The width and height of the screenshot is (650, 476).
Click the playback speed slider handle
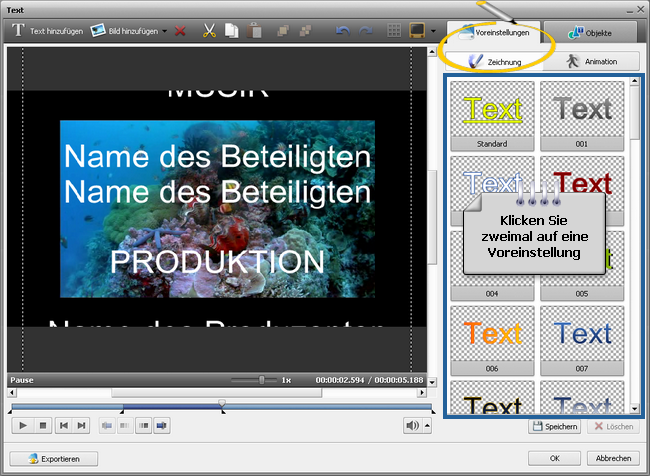pos(262,380)
